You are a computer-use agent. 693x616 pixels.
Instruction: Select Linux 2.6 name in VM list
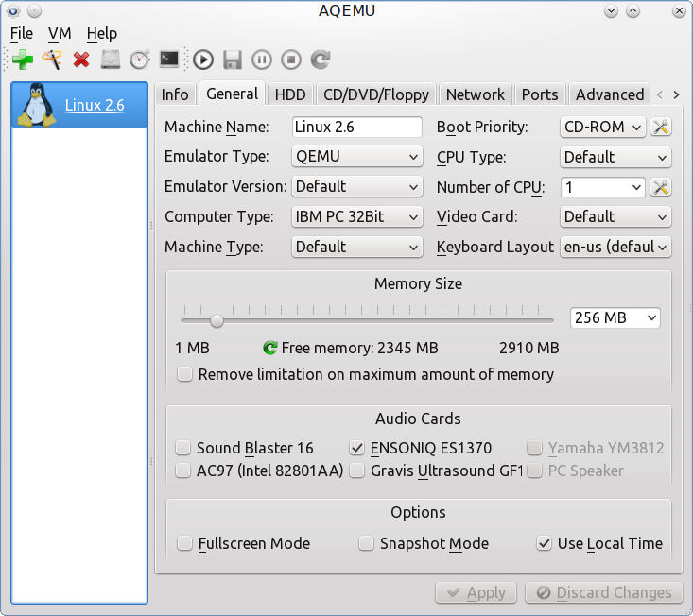click(95, 105)
